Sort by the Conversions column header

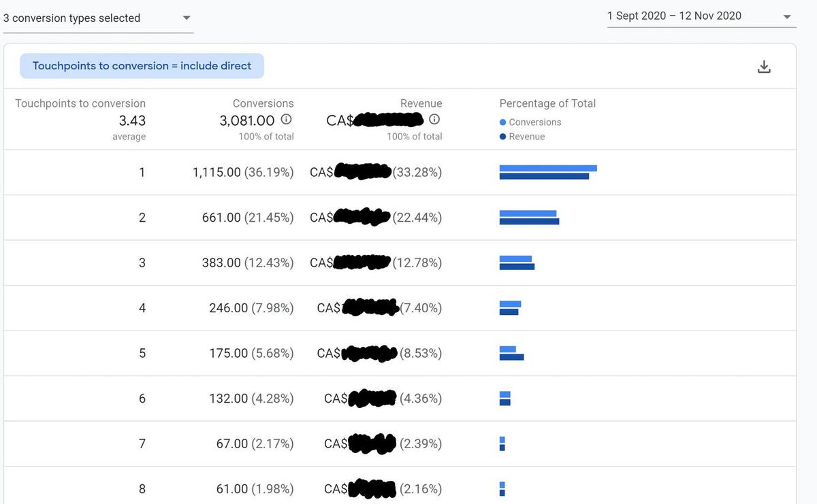click(263, 103)
